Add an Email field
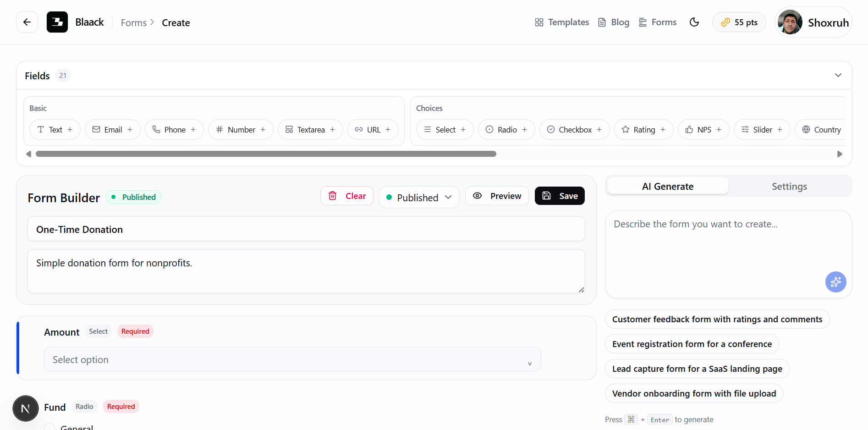 point(113,130)
